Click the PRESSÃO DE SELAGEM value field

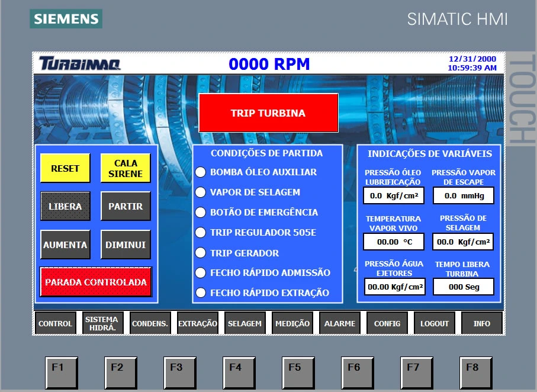pyautogui.click(x=463, y=242)
